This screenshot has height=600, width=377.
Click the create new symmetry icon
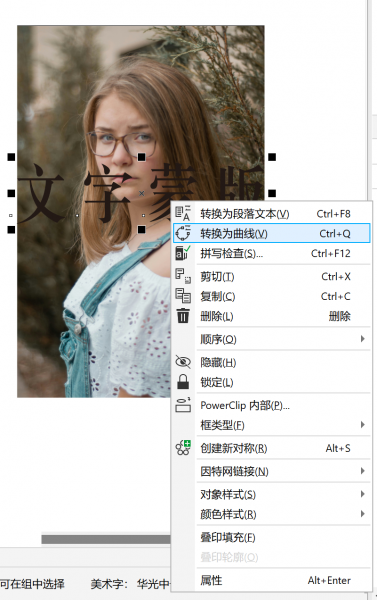(183, 448)
